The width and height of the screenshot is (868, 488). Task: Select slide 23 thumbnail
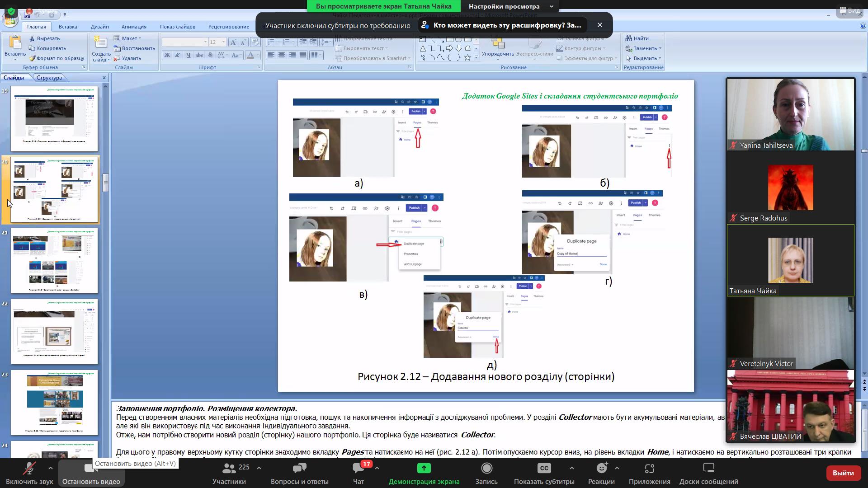(54, 403)
